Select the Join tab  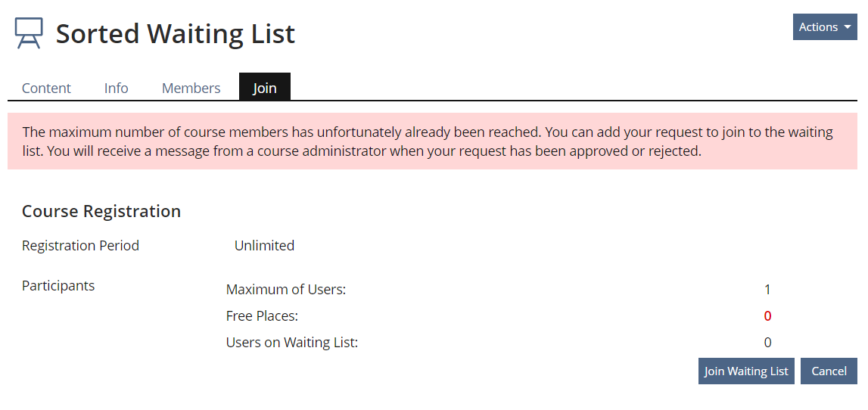tap(264, 88)
